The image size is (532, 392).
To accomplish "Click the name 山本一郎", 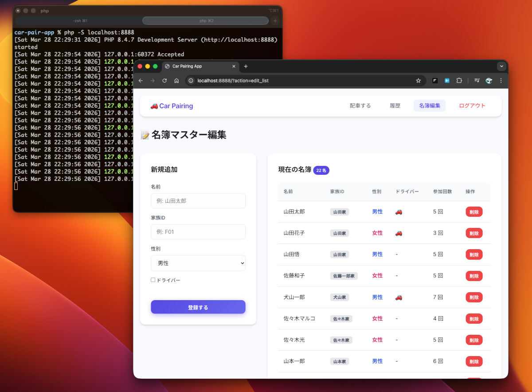I will click(x=294, y=361).
